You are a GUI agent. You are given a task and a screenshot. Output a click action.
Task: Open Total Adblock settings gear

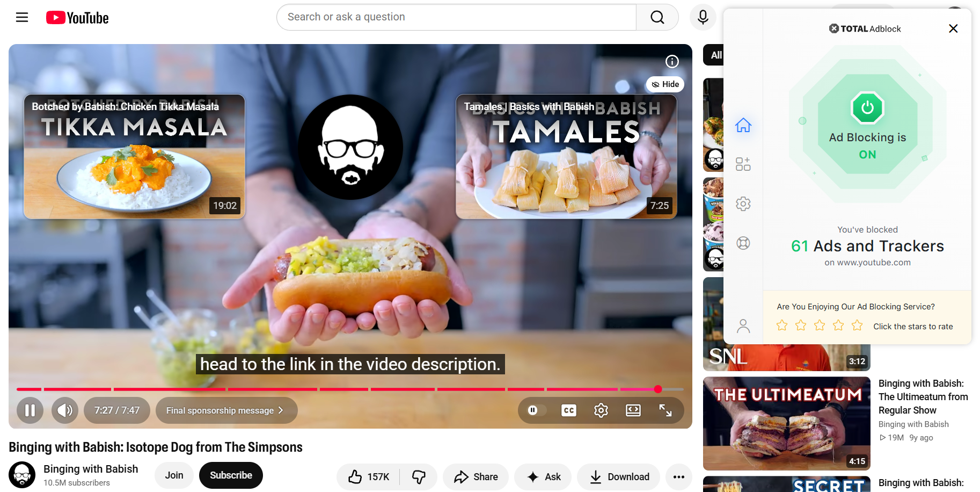pyautogui.click(x=743, y=204)
